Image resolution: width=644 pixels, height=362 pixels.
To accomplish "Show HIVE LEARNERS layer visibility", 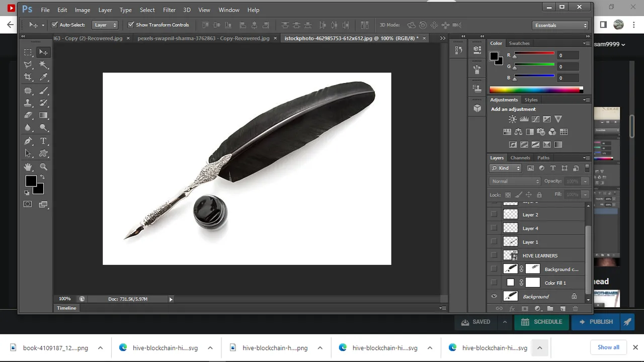I will tap(494, 255).
